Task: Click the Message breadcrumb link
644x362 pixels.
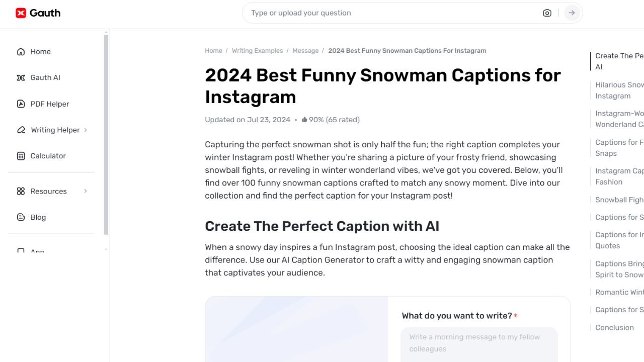Action: (x=305, y=50)
